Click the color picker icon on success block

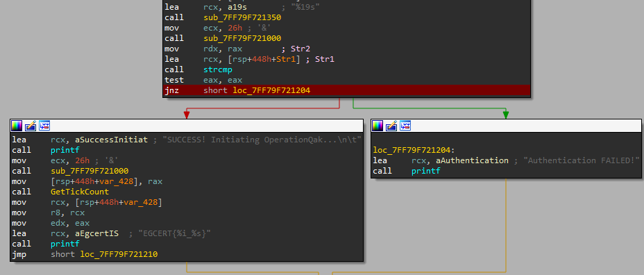coord(17,126)
